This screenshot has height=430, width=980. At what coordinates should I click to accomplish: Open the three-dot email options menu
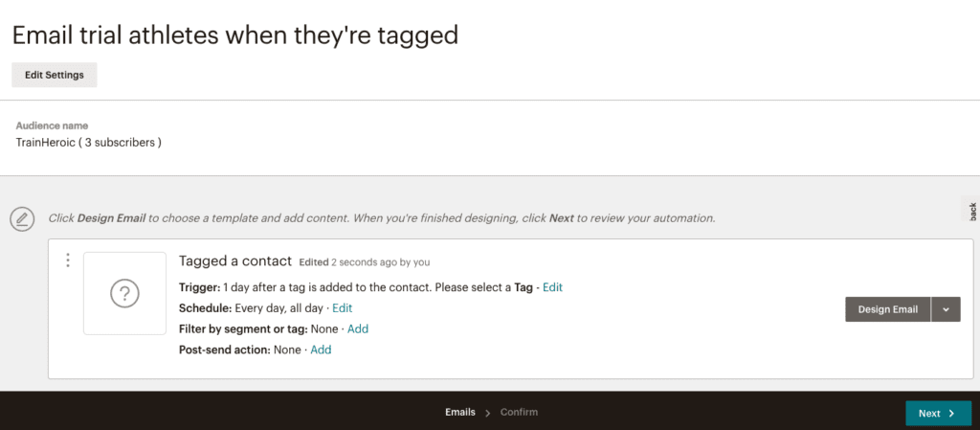pos(68,260)
